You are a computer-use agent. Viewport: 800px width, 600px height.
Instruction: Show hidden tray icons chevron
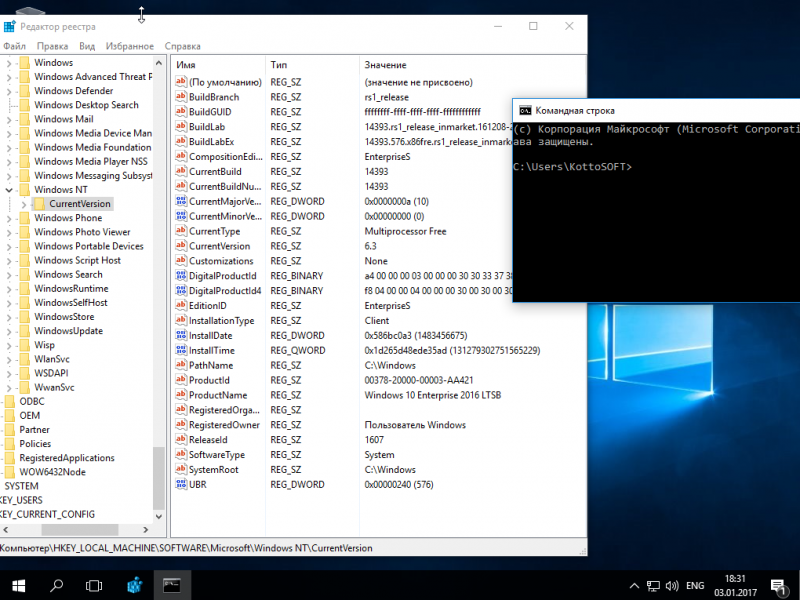(x=634, y=586)
